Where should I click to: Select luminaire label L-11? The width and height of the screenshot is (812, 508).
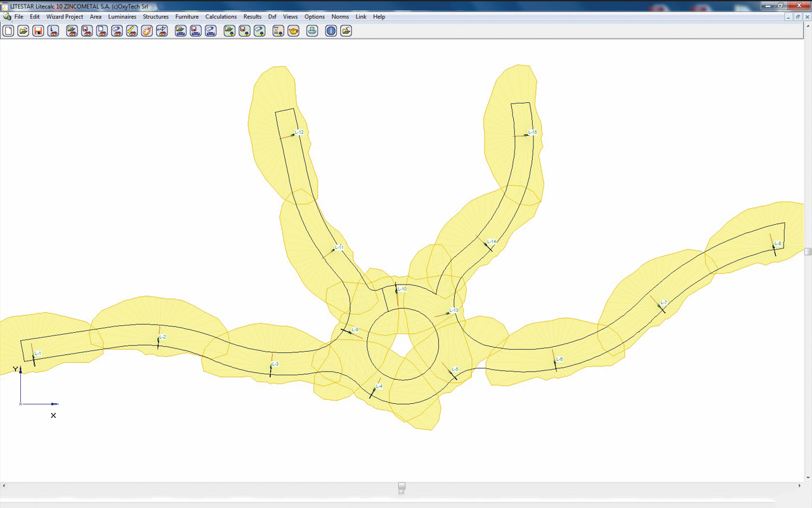339,247
